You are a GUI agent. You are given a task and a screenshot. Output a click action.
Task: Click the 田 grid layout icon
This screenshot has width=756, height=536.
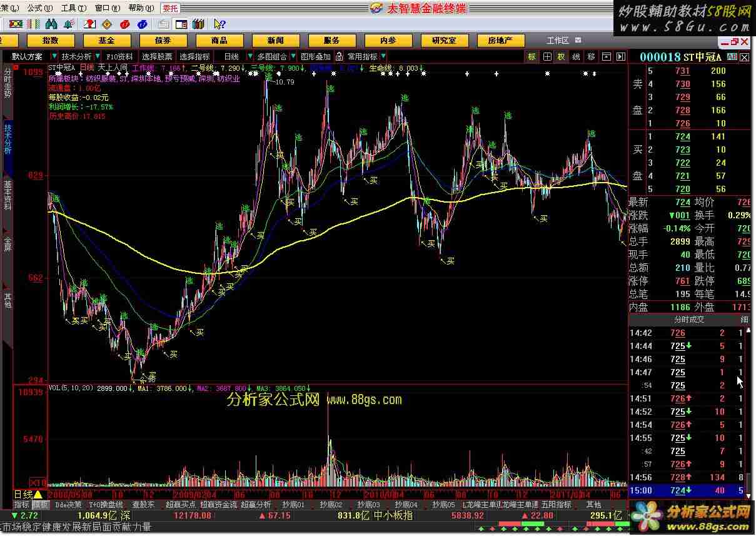[547, 56]
